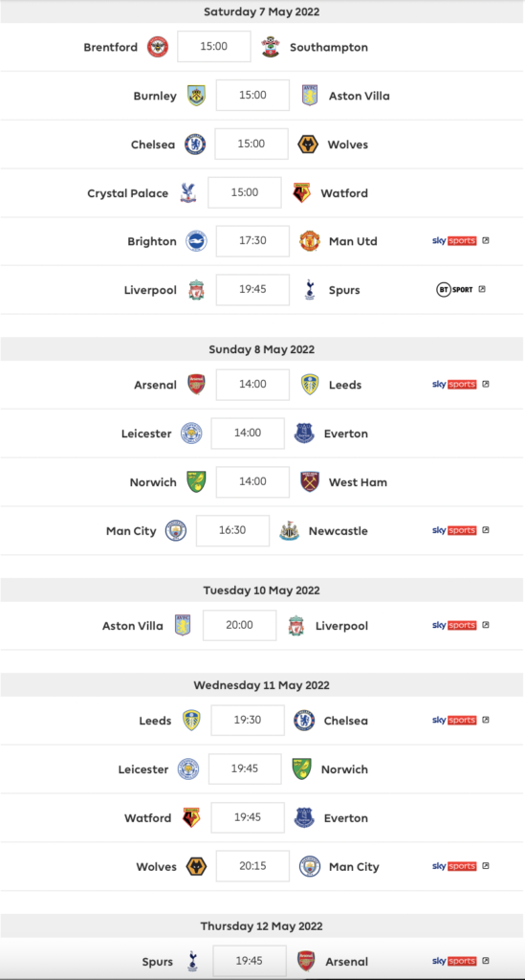The width and height of the screenshot is (525, 980).
Task: Click Sky Sports logo on Brighton v Man Utd
Action: point(454,240)
